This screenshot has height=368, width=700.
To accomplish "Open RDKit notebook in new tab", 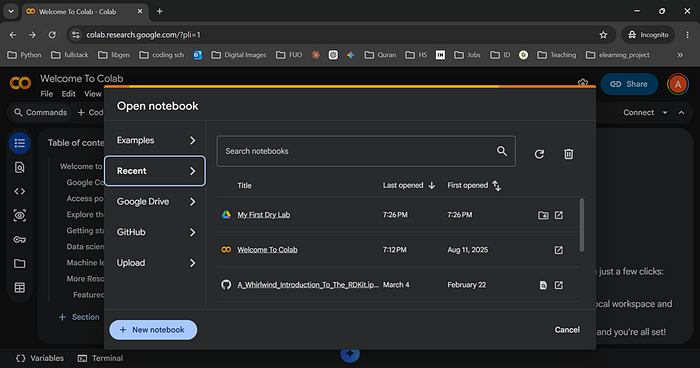I will 558,285.
